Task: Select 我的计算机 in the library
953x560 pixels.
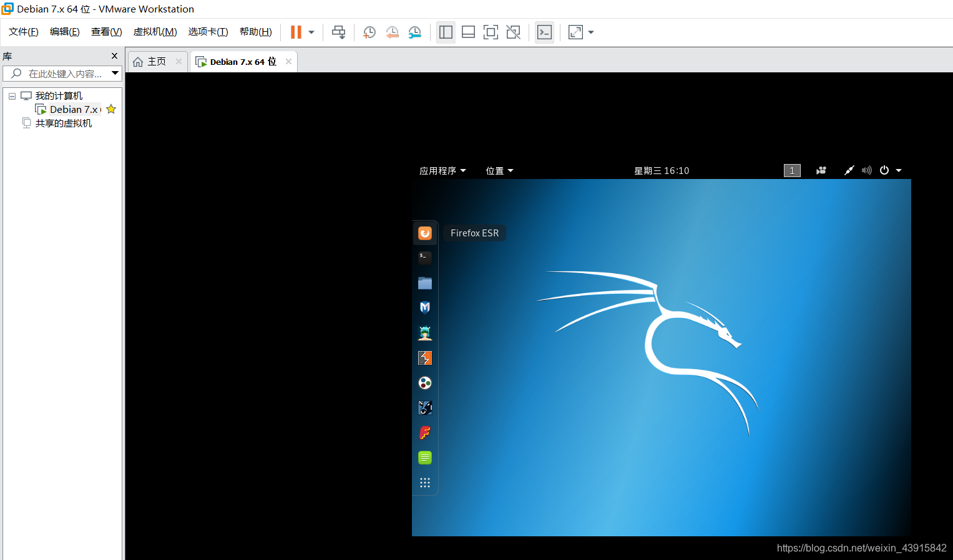Action: (x=59, y=96)
